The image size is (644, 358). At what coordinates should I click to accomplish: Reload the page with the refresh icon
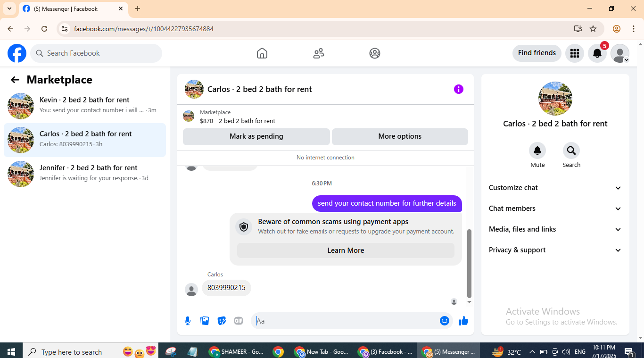(44, 29)
